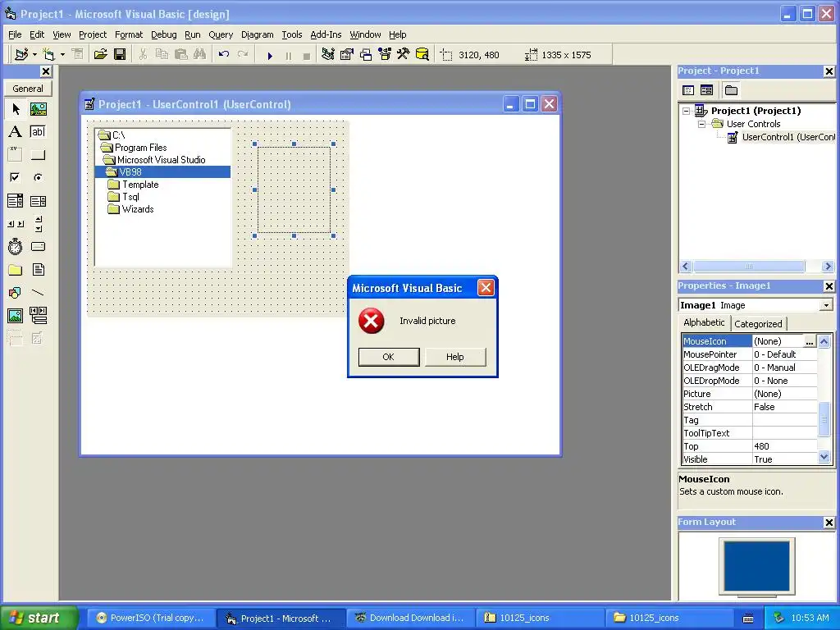Click the Properties list scroll-up arrow
The width and height of the screenshot is (840, 630).
[x=824, y=341]
